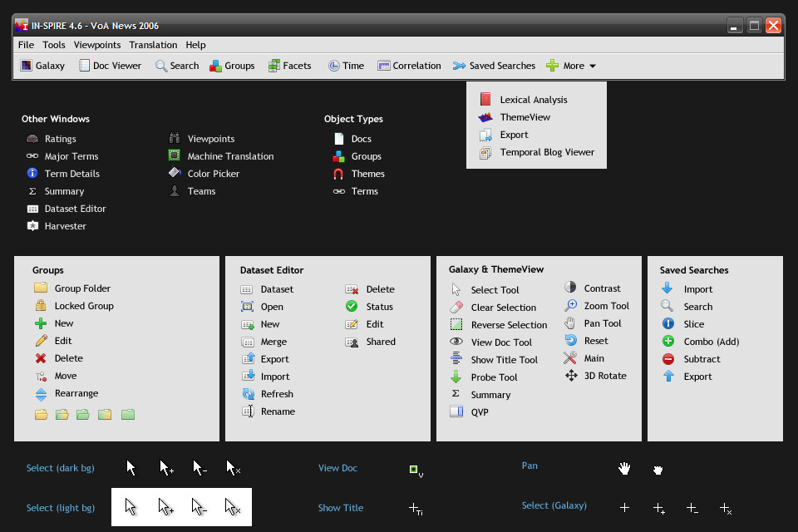This screenshot has height=532, width=798.
Task: Toggle the View Doc Tool eye icon
Action: pyautogui.click(x=456, y=342)
